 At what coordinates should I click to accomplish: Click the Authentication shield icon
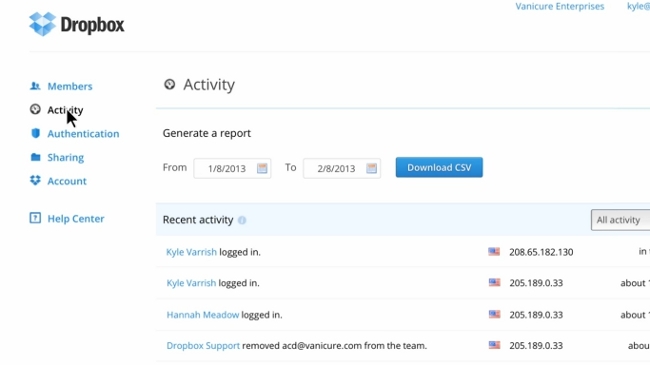coord(35,133)
